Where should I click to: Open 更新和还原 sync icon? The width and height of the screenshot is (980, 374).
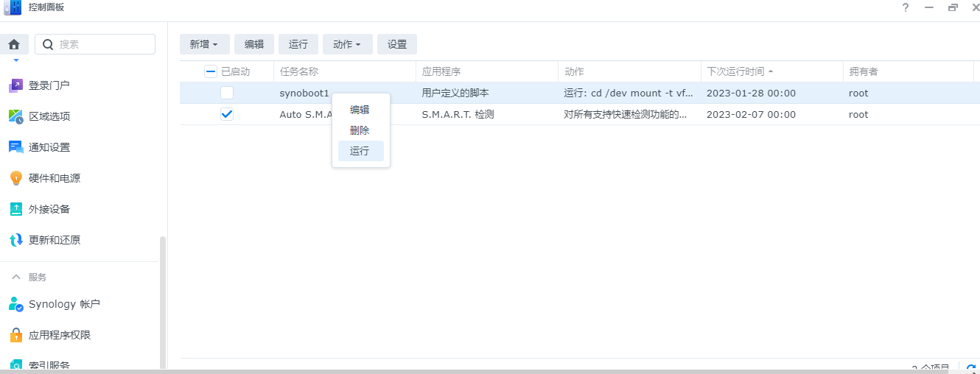[15, 240]
